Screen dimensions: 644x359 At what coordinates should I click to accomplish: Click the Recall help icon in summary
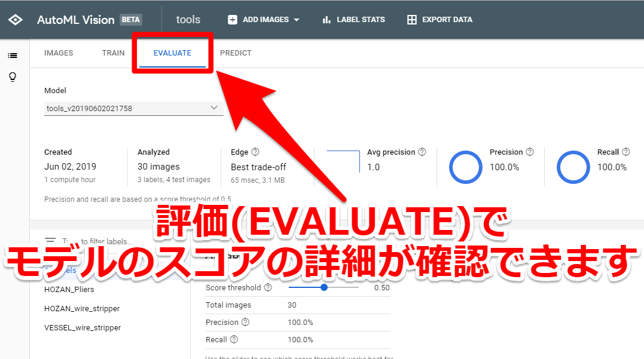[x=626, y=152]
